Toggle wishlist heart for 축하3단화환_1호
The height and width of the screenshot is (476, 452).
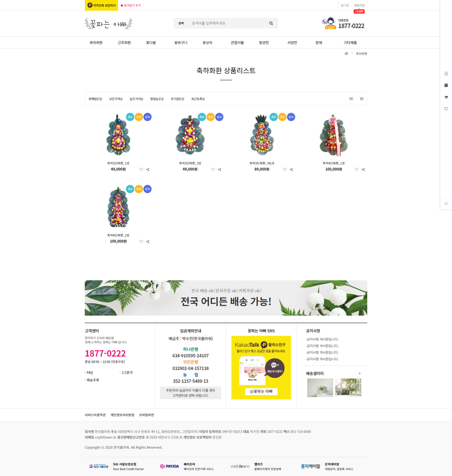tap(141, 170)
